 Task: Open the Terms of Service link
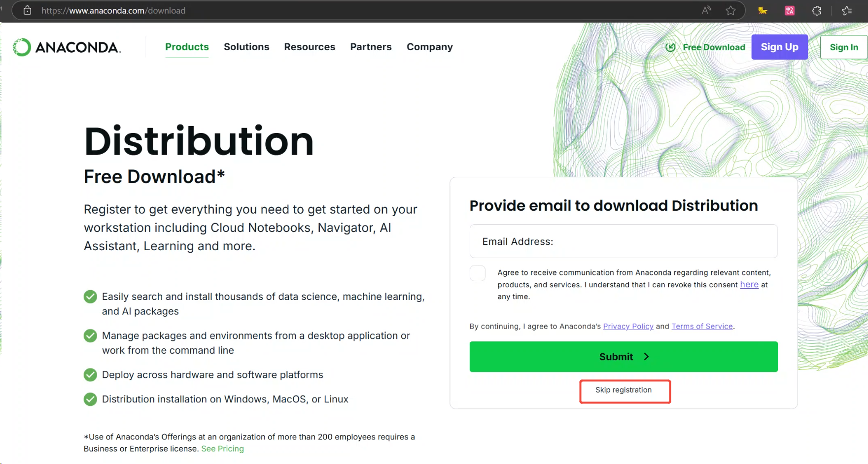(x=702, y=326)
